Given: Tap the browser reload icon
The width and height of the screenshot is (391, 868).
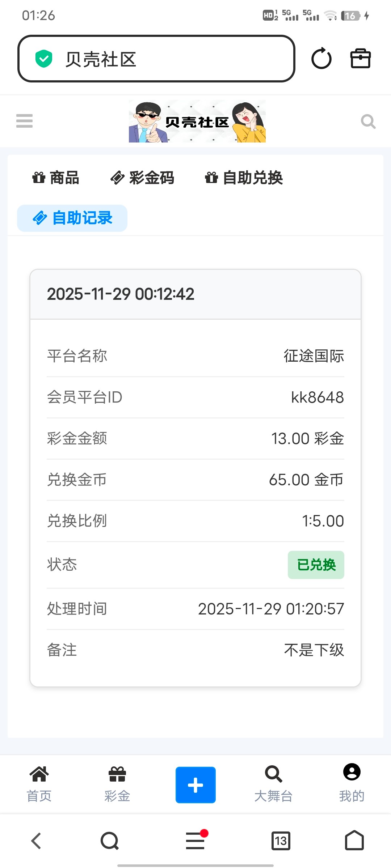Looking at the screenshot, I should pos(321,59).
